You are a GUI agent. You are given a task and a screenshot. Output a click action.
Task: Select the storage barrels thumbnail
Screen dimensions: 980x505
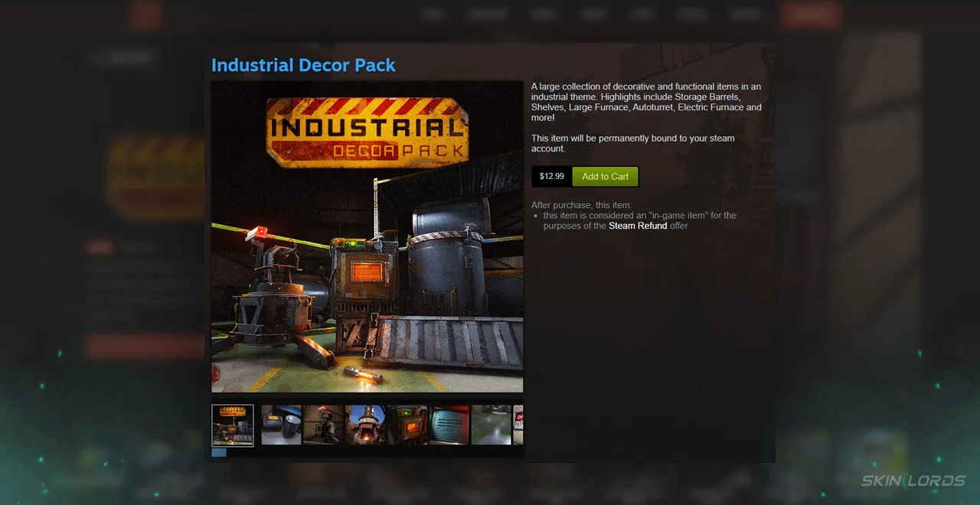click(281, 425)
